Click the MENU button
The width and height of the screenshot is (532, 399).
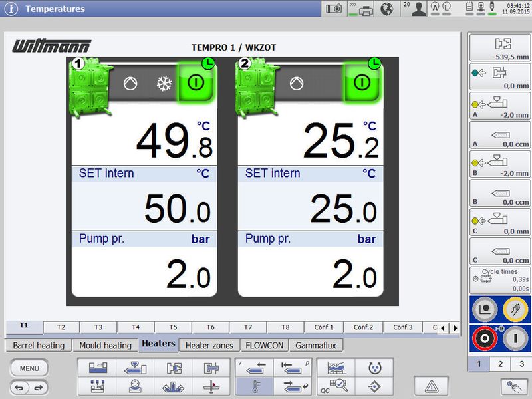[x=29, y=368]
